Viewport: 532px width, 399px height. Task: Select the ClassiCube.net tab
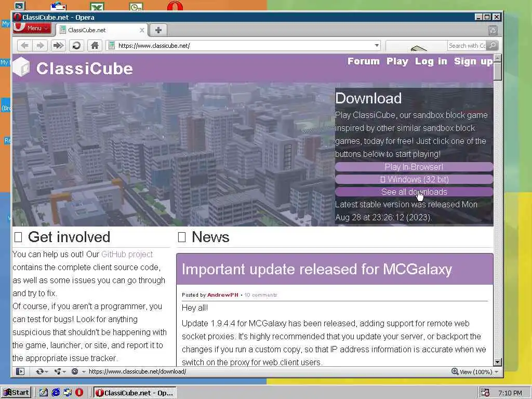(101, 30)
